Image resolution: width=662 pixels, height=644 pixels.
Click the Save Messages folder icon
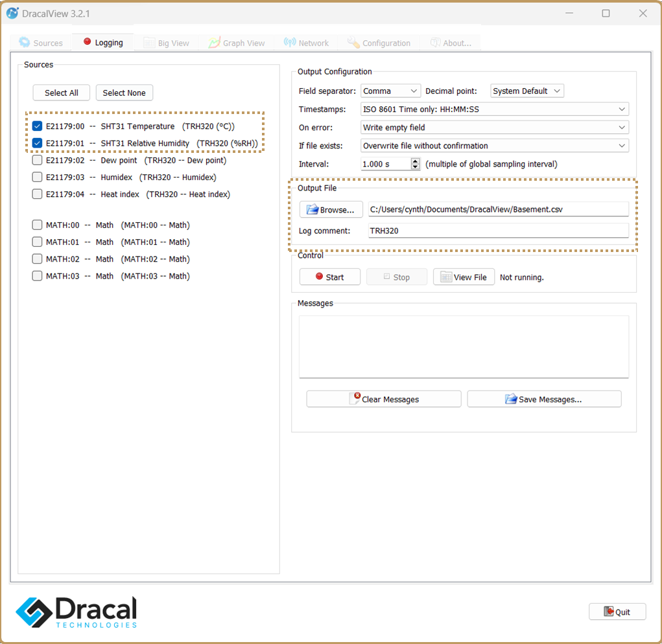[511, 398]
